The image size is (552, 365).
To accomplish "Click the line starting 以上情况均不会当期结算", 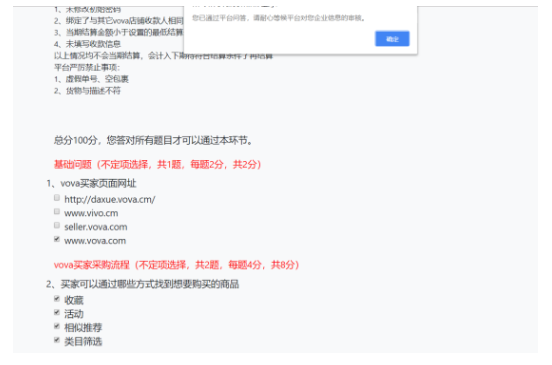I will (163, 56).
